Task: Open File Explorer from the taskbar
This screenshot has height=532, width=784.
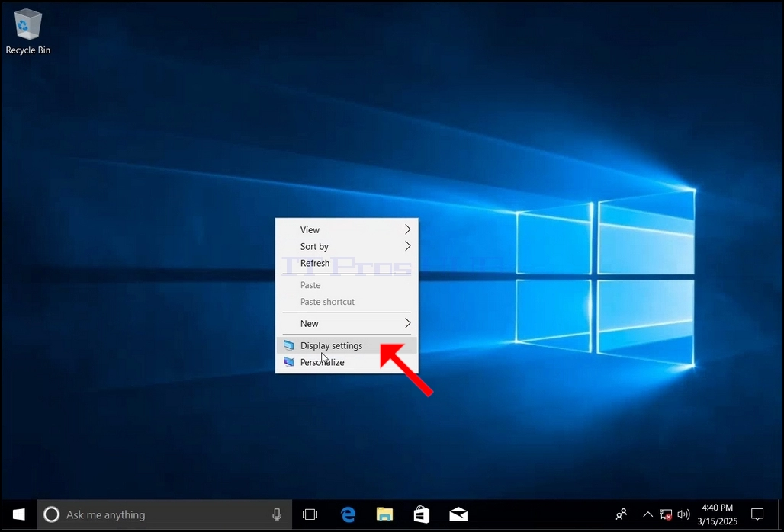Action: (384, 514)
